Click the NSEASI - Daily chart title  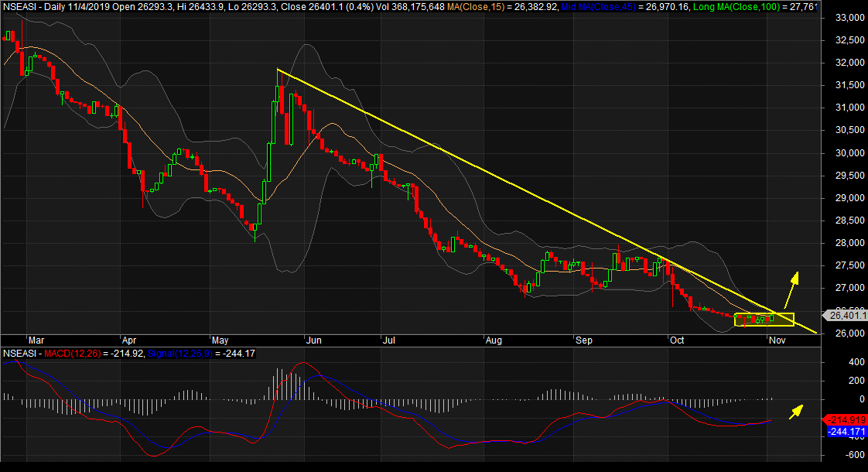tap(33, 7)
